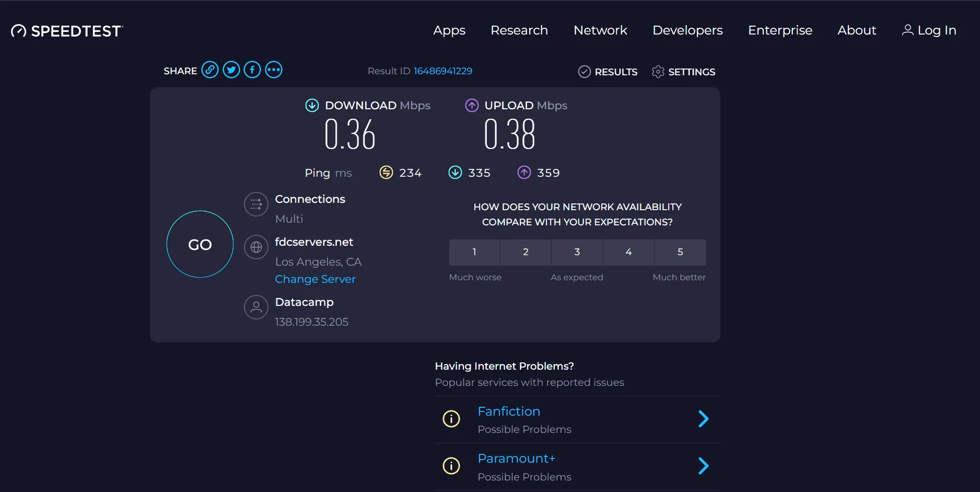Click the Los Angeles, CA location text
980x492 pixels.
point(318,262)
